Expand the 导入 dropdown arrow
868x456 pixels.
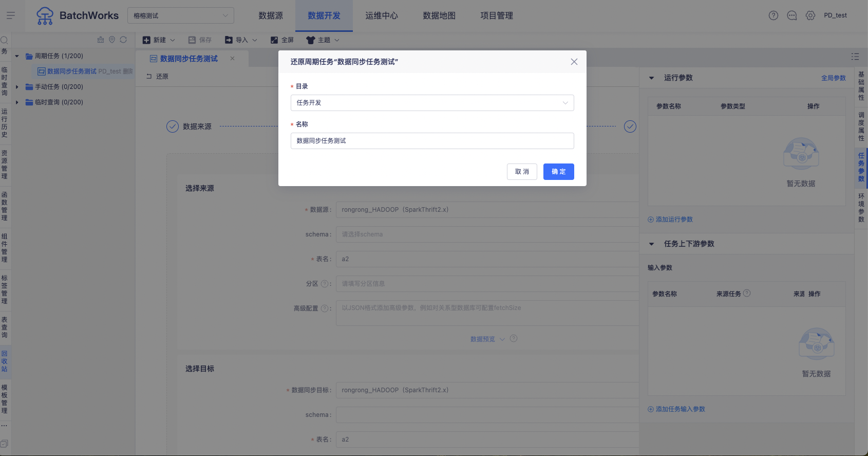point(255,40)
